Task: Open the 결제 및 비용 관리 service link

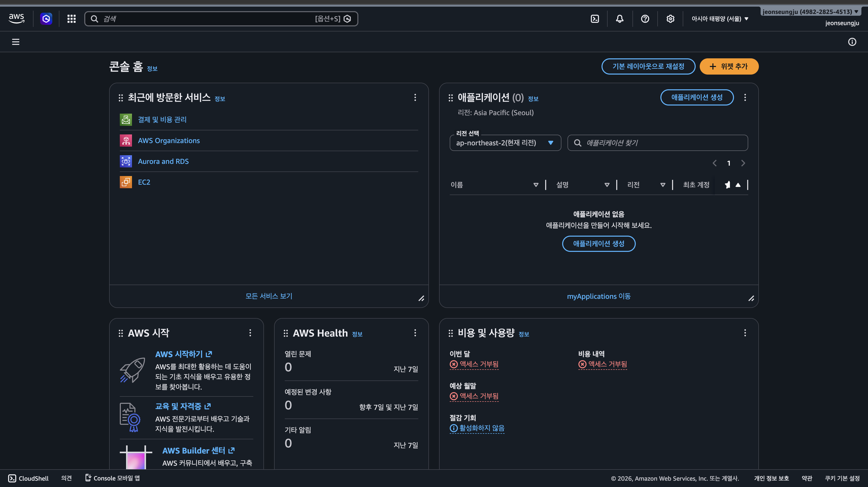Action: (x=162, y=119)
